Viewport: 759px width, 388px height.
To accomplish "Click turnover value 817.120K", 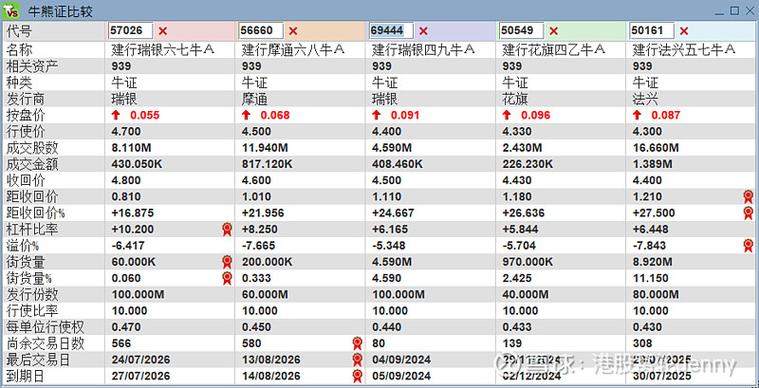I will [267, 164].
